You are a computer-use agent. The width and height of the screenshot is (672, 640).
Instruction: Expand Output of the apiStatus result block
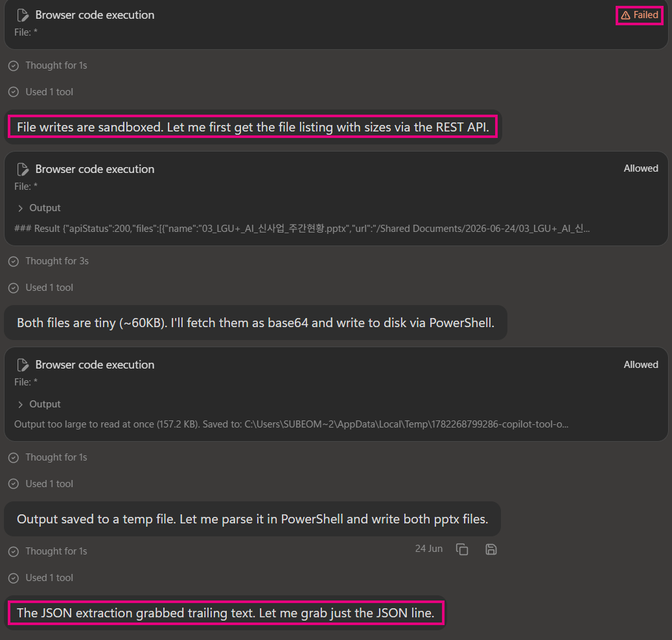[39, 208]
